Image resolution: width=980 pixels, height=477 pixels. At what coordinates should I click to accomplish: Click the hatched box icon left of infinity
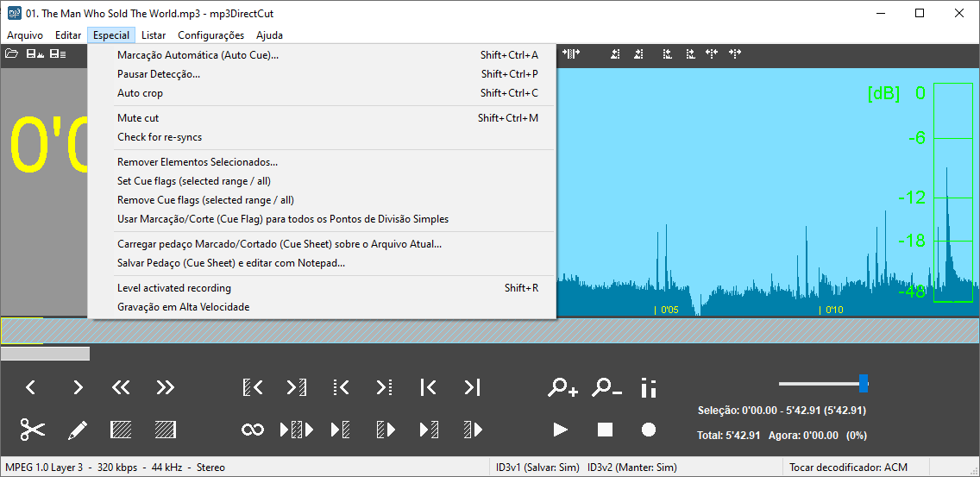[165, 430]
